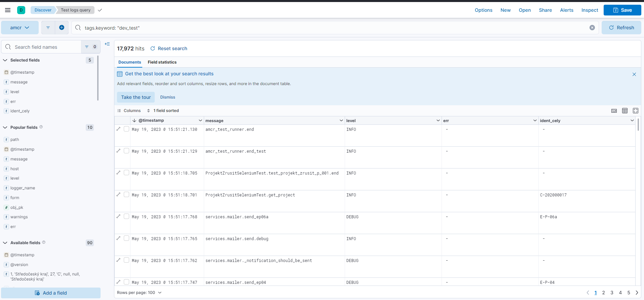The width and height of the screenshot is (644, 300).
Task: Switch to Field statistics tab
Action: pyautogui.click(x=162, y=62)
